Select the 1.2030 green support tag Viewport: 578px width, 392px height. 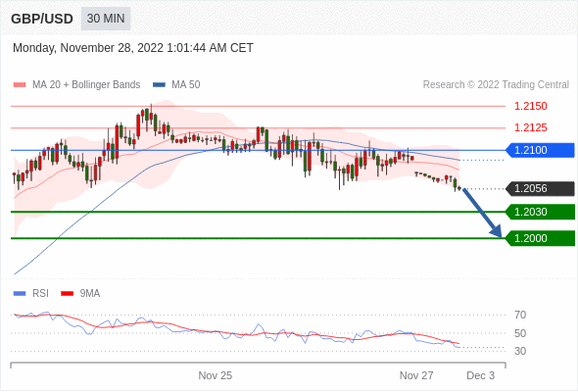pyautogui.click(x=540, y=212)
